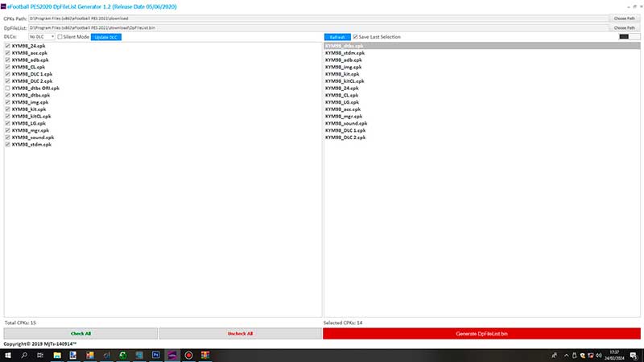Screen dimensions: 644x362
Task: Click the app icon in title bar
Action: pyautogui.click(x=5, y=6)
